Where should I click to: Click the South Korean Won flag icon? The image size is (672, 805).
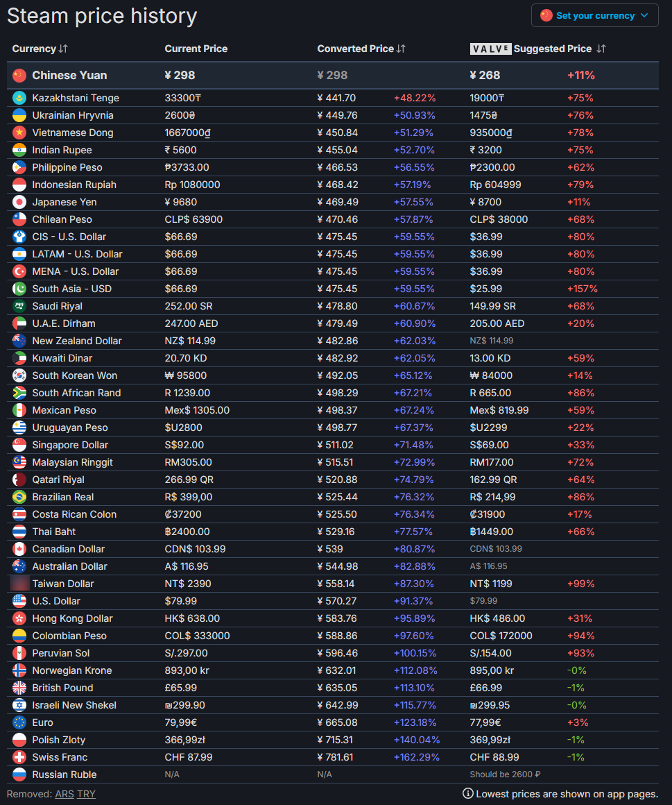tap(19, 375)
